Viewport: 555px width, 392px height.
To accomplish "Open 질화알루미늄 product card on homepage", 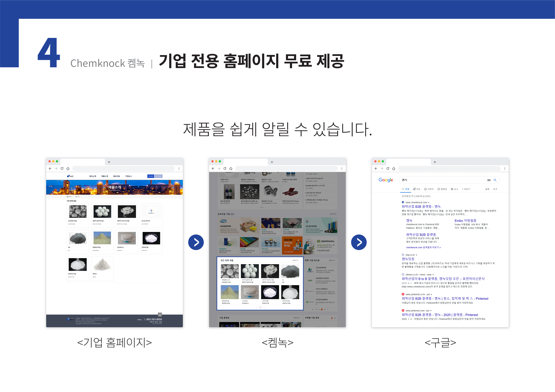I will pyautogui.click(x=102, y=242).
